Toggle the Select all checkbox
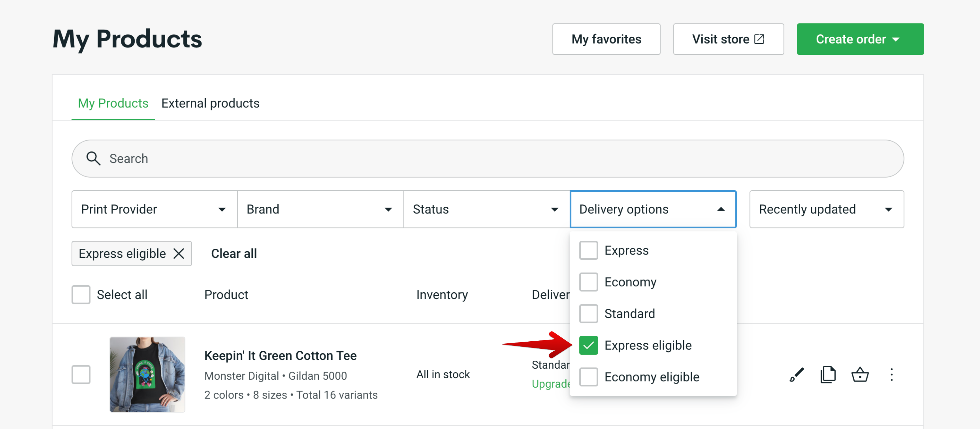 (x=81, y=294)
